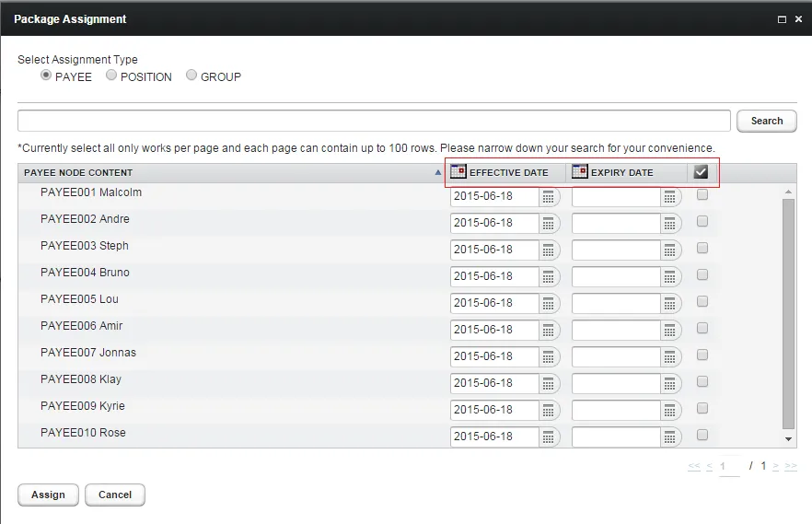Close the Package Assignment dialog
This screenshot has height=524, width=812.
click(x=798, y=19)
